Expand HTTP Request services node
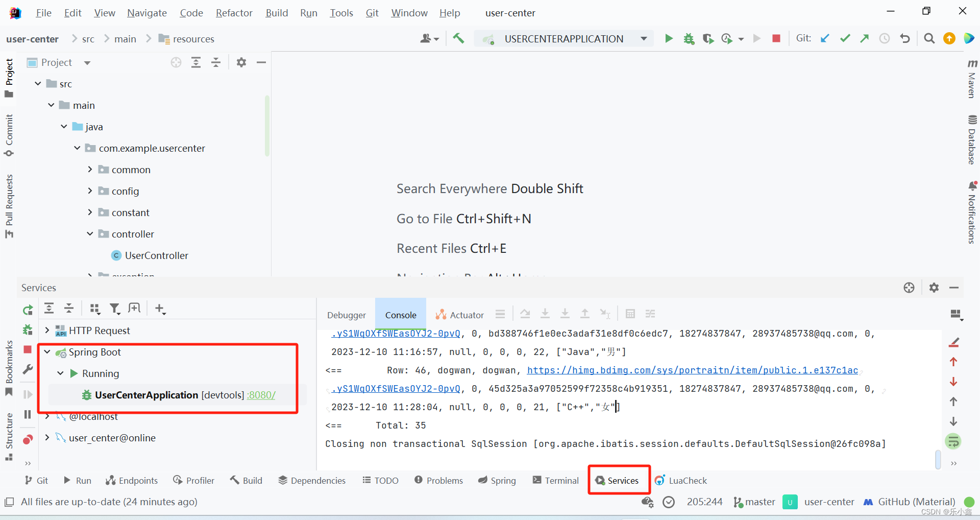Image resolution: width=980 pixels, height=520 pixels. pos(47,330)
